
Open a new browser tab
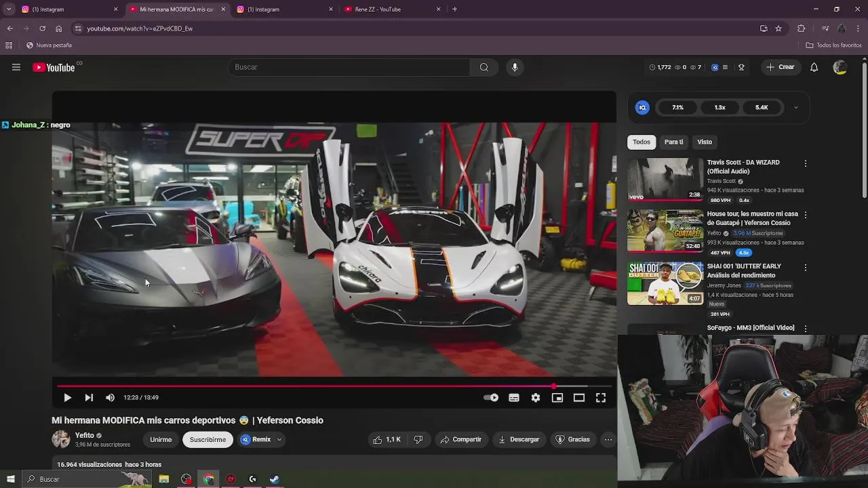[x=454, y=9]
